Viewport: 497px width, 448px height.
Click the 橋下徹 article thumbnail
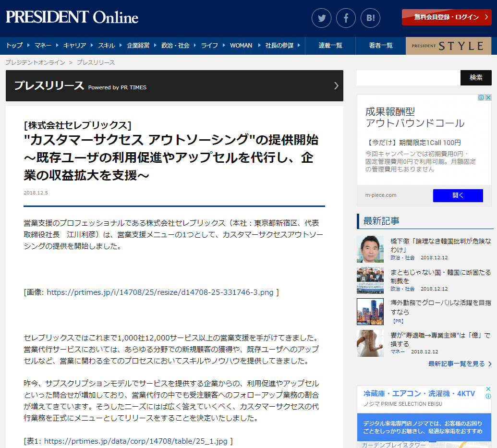tap(370, 249)
